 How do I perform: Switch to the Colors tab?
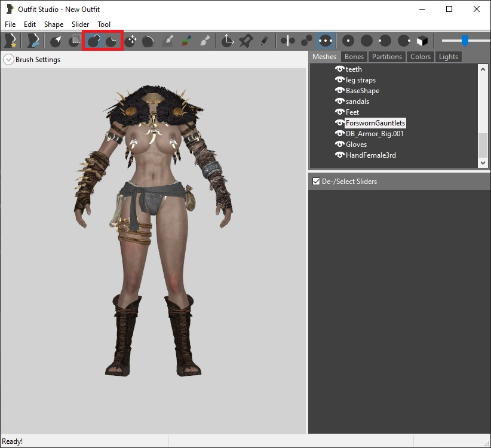pos(421,57)
